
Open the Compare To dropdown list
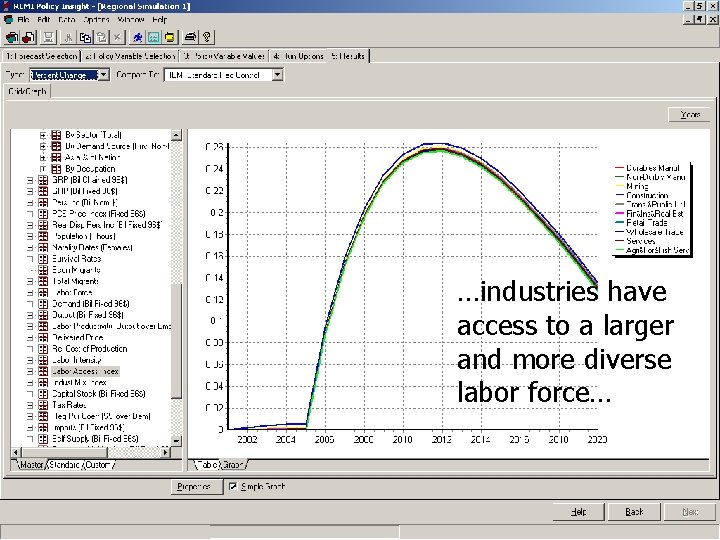277,74
